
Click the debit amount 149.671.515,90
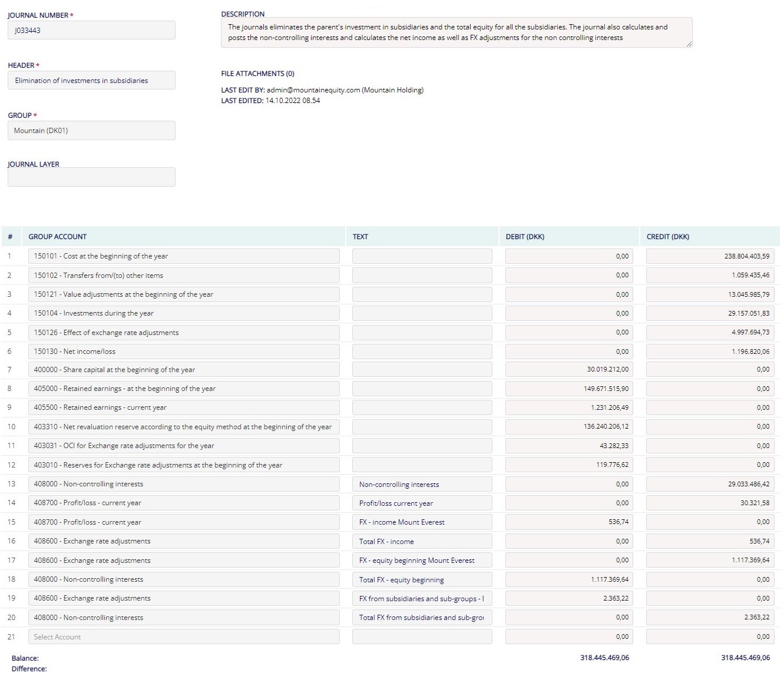pyautogui.click(x=570, y=389)
